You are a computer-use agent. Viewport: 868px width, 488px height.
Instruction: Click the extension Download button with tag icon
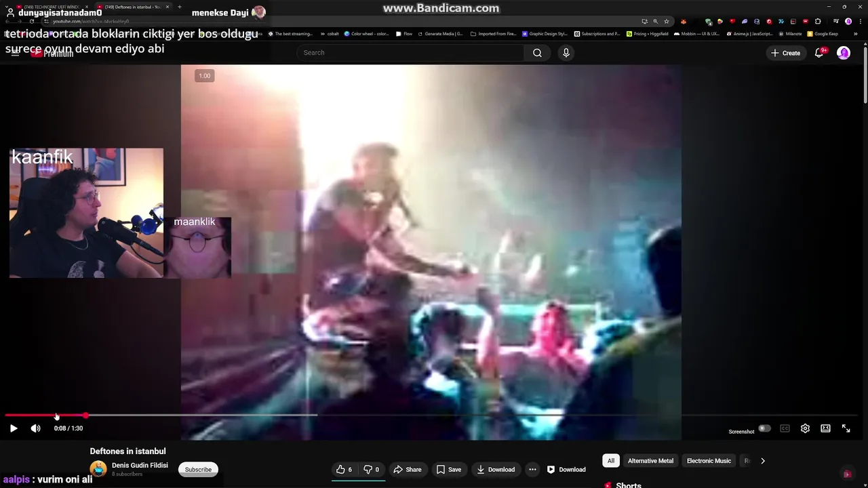[x=566, y=469]
